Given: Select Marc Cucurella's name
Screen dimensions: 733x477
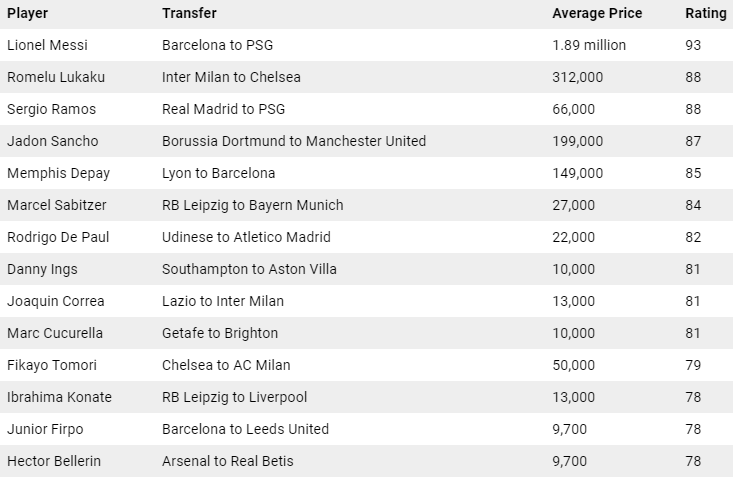Looking at the screenshot, I should tap(55, 333).
